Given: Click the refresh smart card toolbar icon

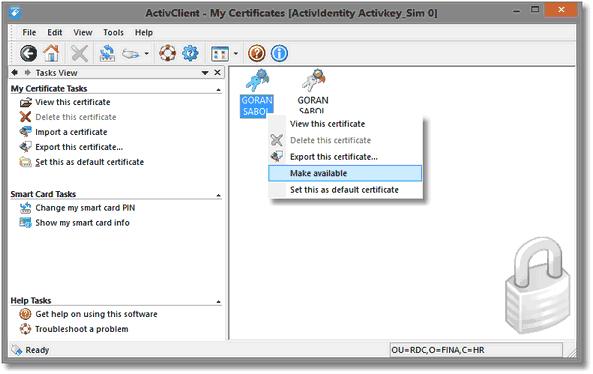Looking at the screenshot, I should coord(107,53).
